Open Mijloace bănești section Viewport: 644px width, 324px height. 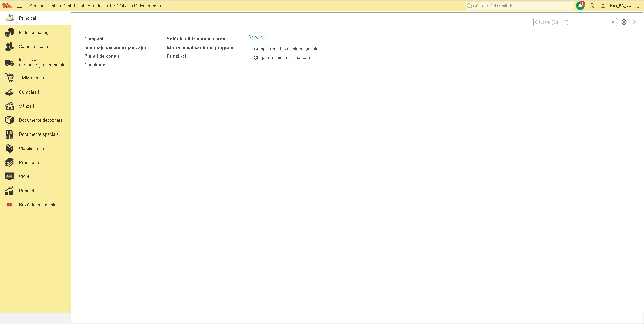click(35, 32)
